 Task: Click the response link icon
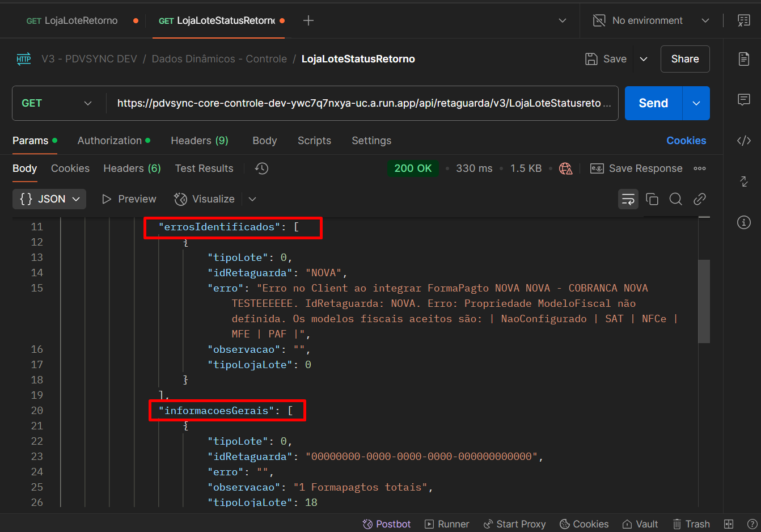[x=700, y=199]
